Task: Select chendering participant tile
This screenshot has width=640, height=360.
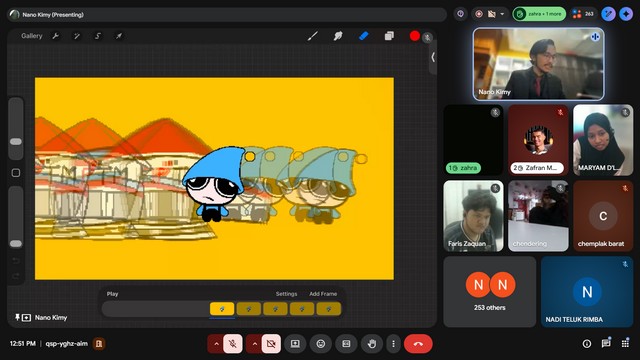Action: tap(538, 216)
